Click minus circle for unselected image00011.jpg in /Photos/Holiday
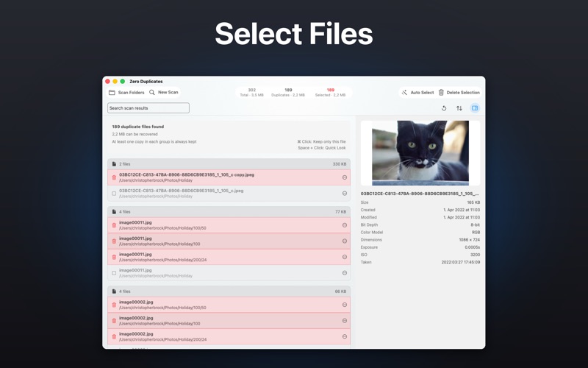Screen dimensions: 588x368 (x=344, y=273)
